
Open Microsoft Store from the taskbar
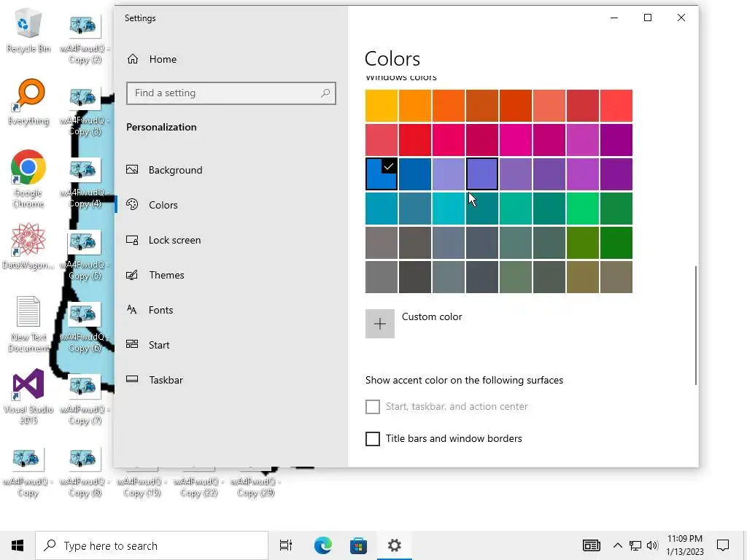[358, 545]
